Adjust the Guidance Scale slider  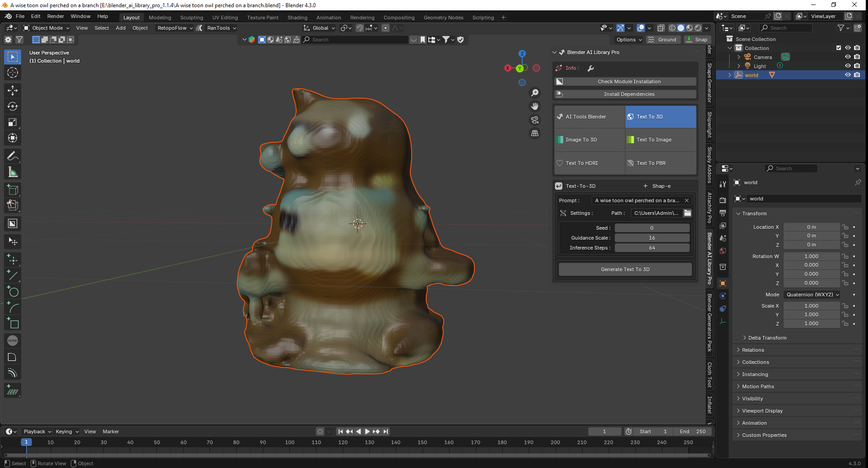[x=652, y=238]
